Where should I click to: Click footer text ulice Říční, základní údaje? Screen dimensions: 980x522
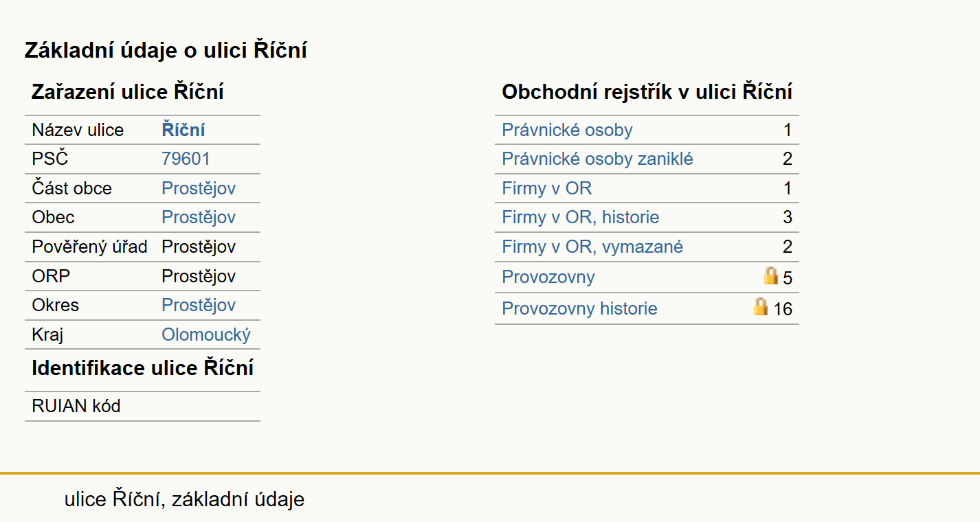(x=184, y=499)
